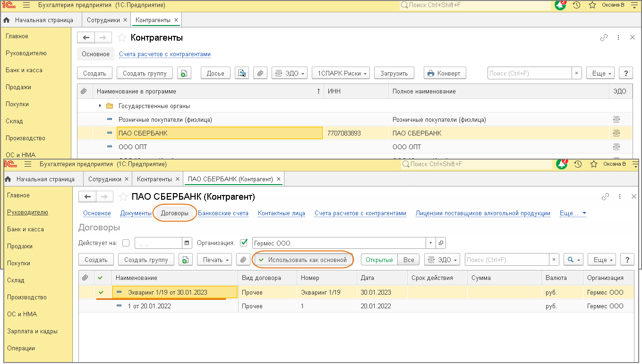
Task: Open the Банковские счета link
Action: 223,213
